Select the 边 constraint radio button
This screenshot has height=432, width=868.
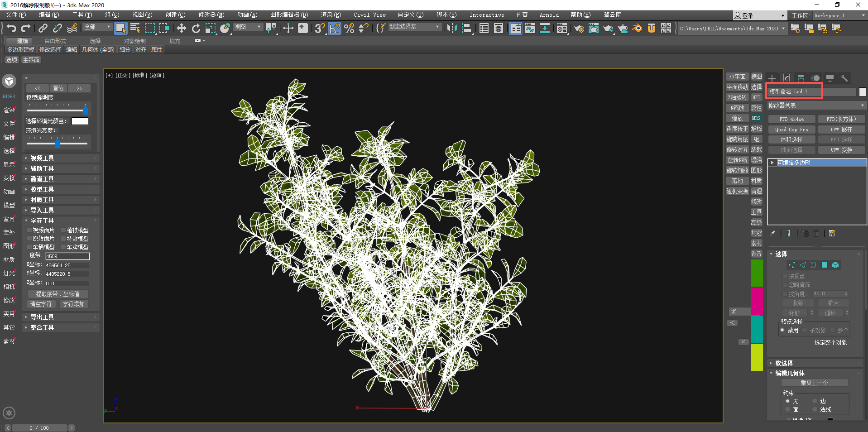click(x=815, y=401)
